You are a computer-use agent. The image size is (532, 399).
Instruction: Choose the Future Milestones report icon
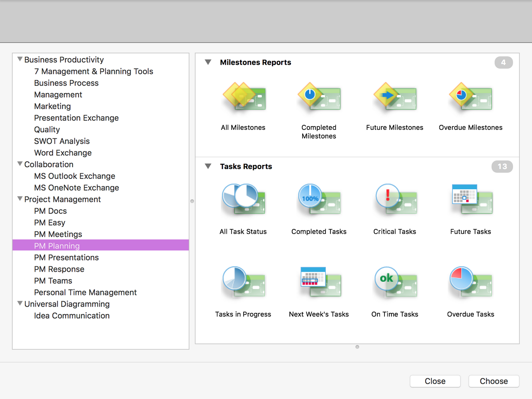[x=395, y=98]
